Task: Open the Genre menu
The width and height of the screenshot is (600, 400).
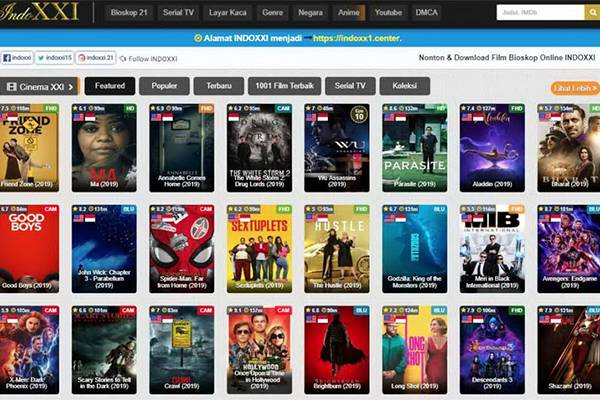Action: pyautogui.click(x=272, y=13)
